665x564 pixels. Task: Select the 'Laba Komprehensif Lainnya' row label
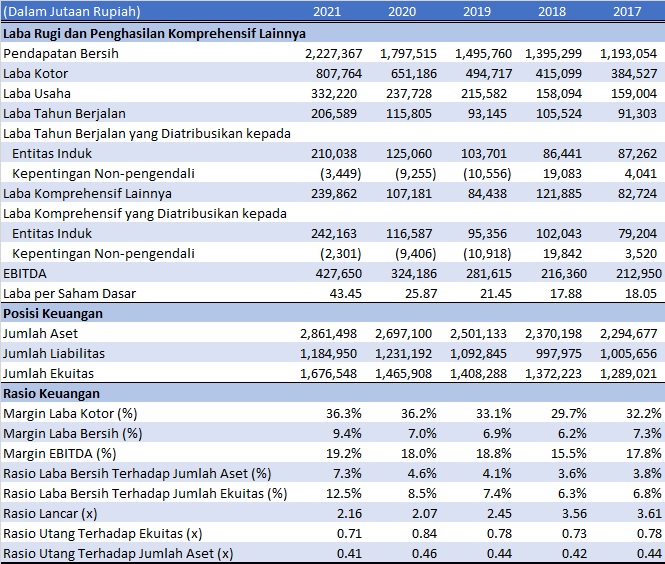[x=87, y=193]
